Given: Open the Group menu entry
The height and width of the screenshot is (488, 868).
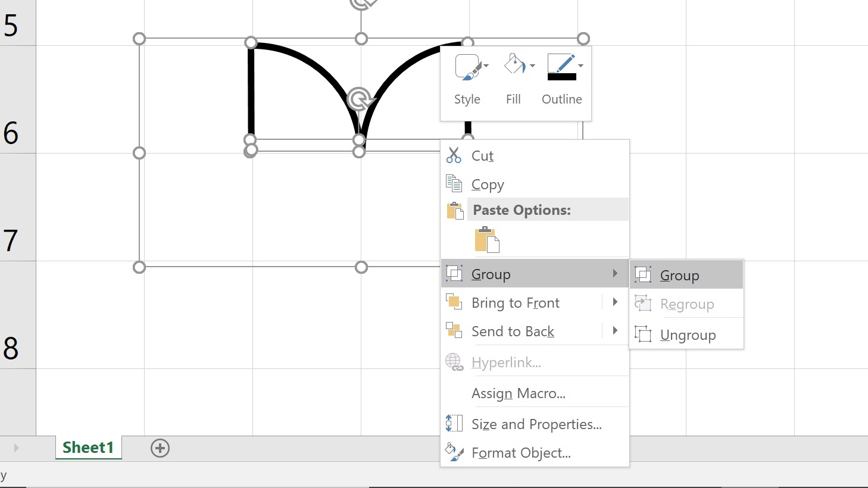Looking at the screenshot, I should click(535, 274).
